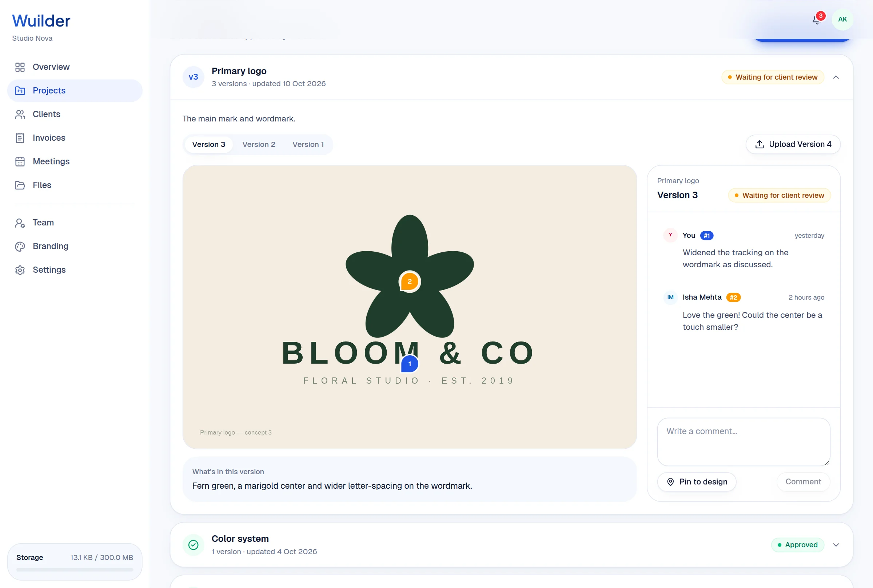The image size is (873, 588).
Task: Click the Storage usage bar
Action: tap(75, 569)
